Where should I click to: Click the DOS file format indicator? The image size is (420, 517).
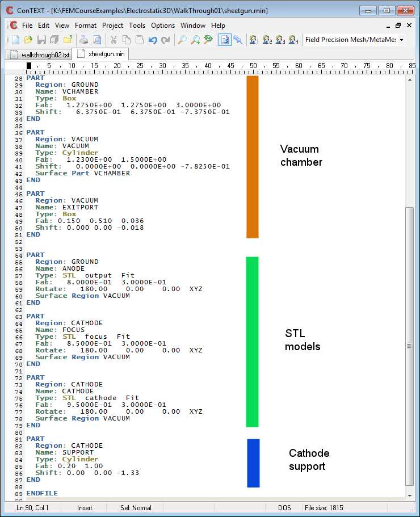click(x=284, y=508)
